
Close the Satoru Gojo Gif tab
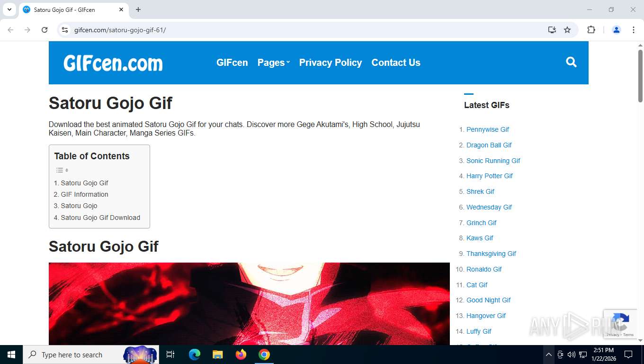click(x=121, y=9)
